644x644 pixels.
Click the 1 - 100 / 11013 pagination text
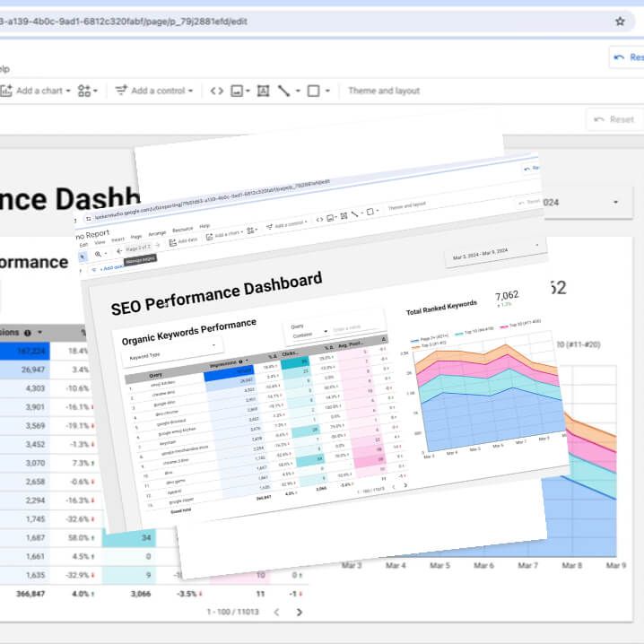pyautogui.click(x=233, y=612)
